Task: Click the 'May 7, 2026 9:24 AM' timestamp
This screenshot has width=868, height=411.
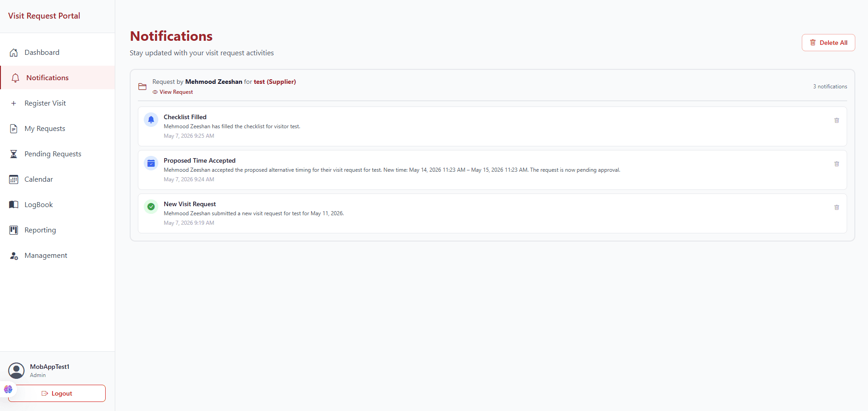Action: 189,179
